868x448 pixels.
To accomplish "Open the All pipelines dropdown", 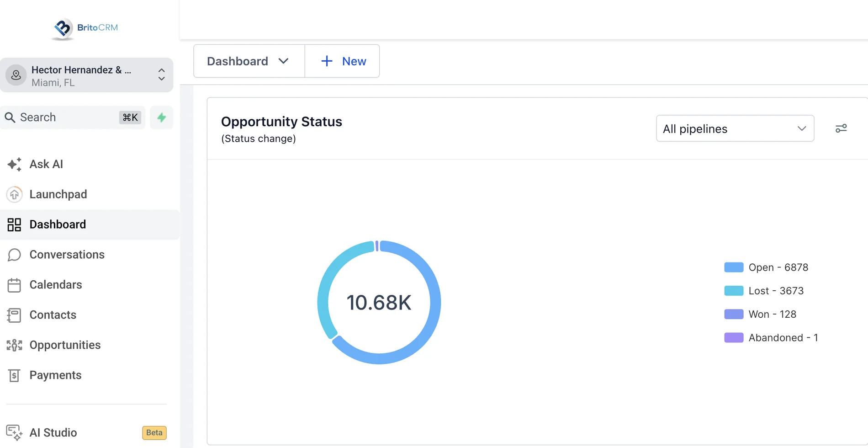I will click(735, 128).
